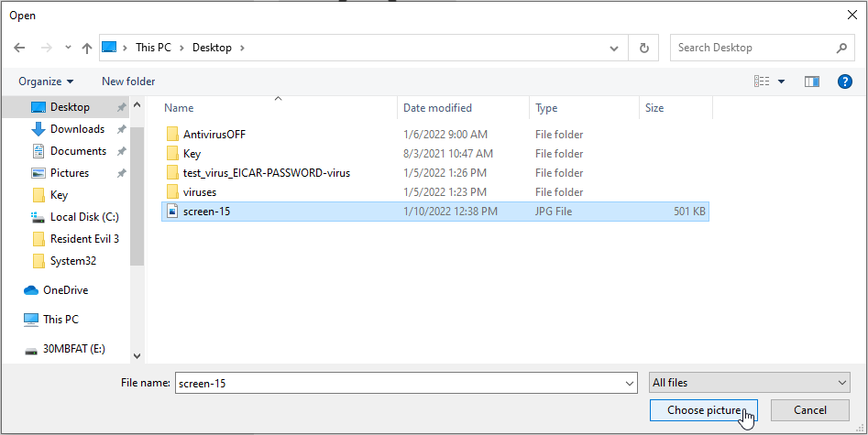The height and width of the screenshot is (435, 868).
Task: Click the forward navigation arrow
Action: tap(47, 48)
